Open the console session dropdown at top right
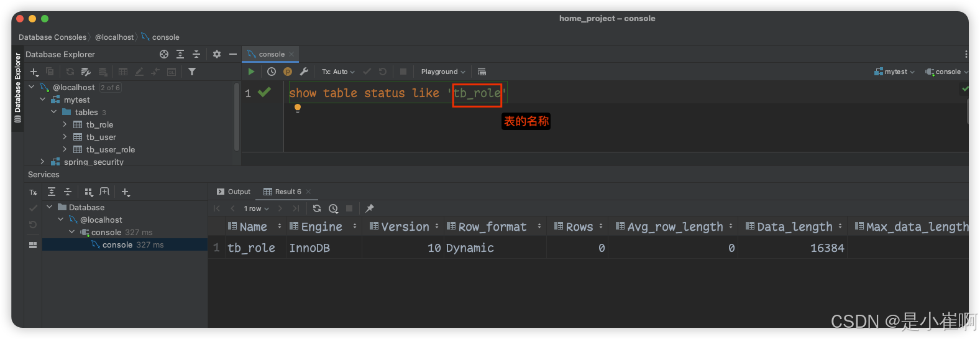Screen dimensions: 980x339 tap(946, 72)
